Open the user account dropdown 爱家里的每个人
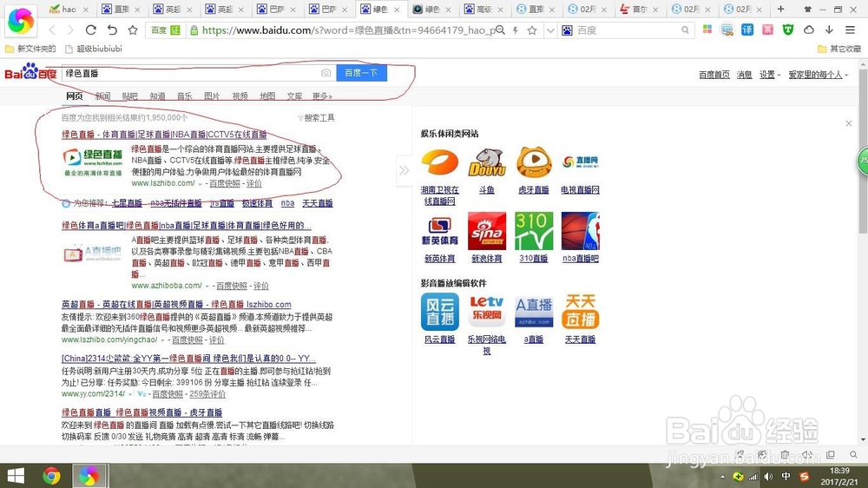The width and height of the screenshot is (868, 488). (x=819, y=75)
